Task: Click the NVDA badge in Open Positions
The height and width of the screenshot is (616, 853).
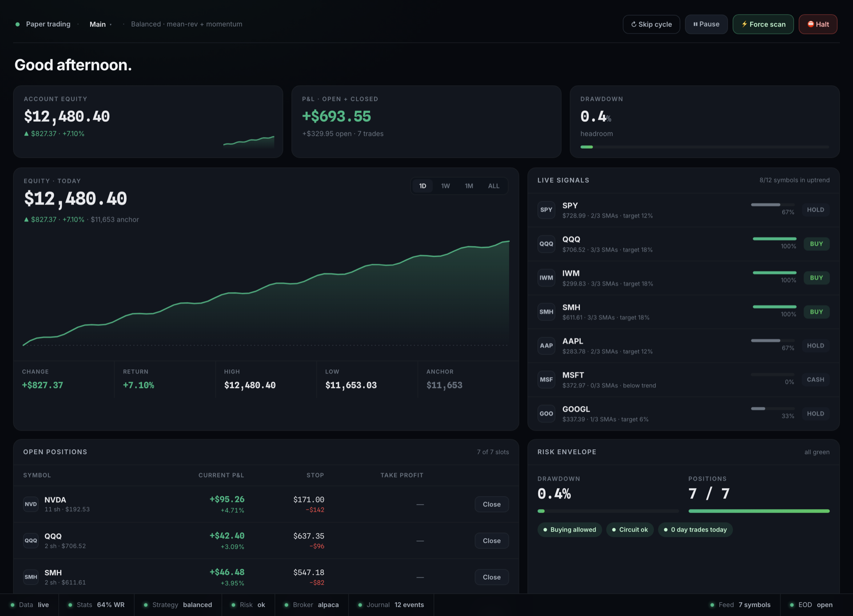Action: [x=31, y=504]
